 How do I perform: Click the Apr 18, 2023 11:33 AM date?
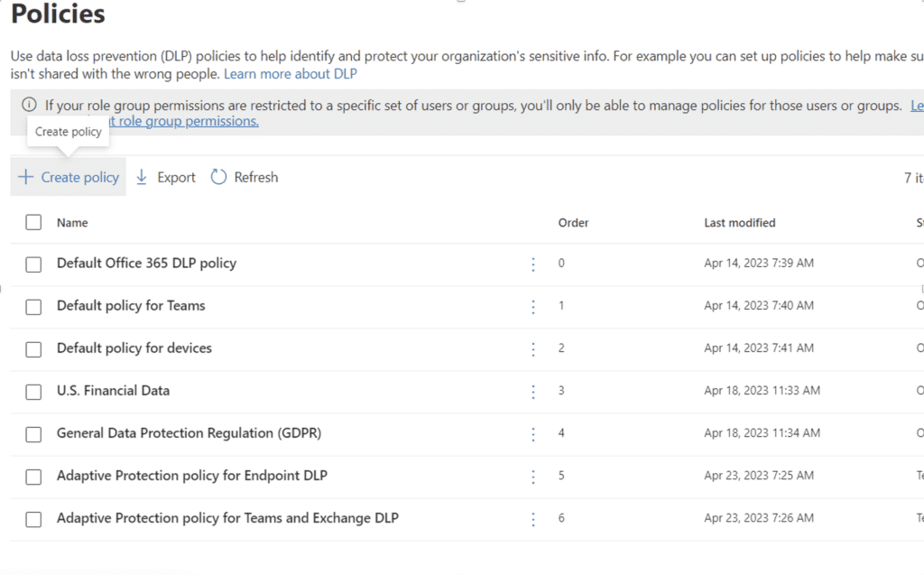point(762,391)
